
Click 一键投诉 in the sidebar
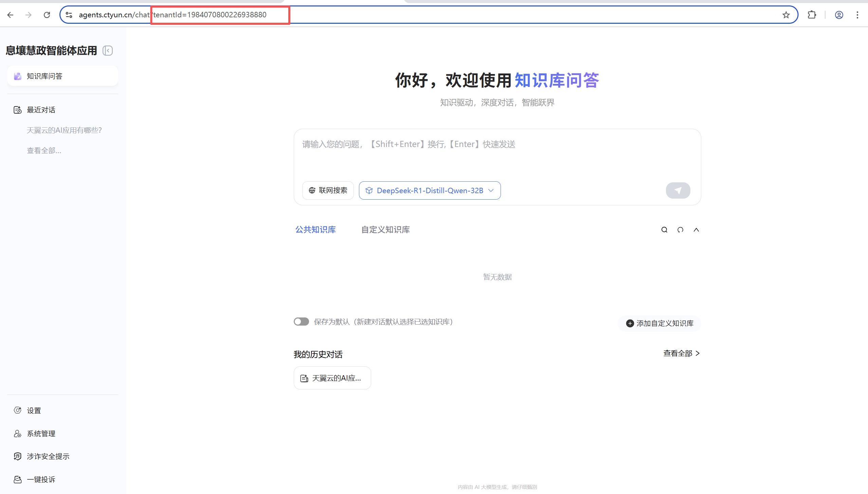[41, 479]
